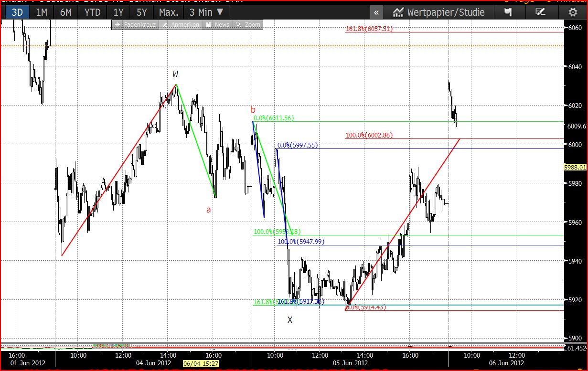
Task: Click the yellow 06/04 15:27 timestamp marker
Action: click(x=201, y=363)
